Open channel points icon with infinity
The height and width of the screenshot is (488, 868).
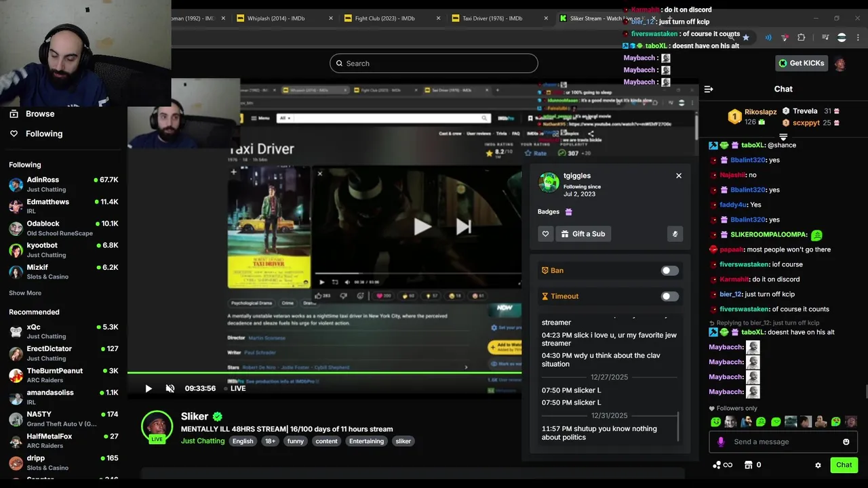(x=722, y=465)
